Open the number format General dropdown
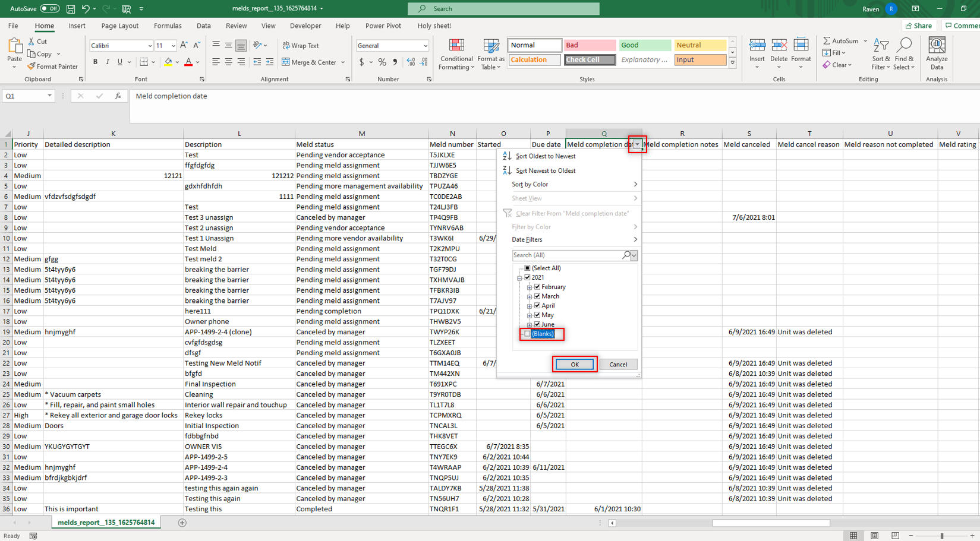The width and height of the screenshot is (980, 541). click(x=425, y=46)
